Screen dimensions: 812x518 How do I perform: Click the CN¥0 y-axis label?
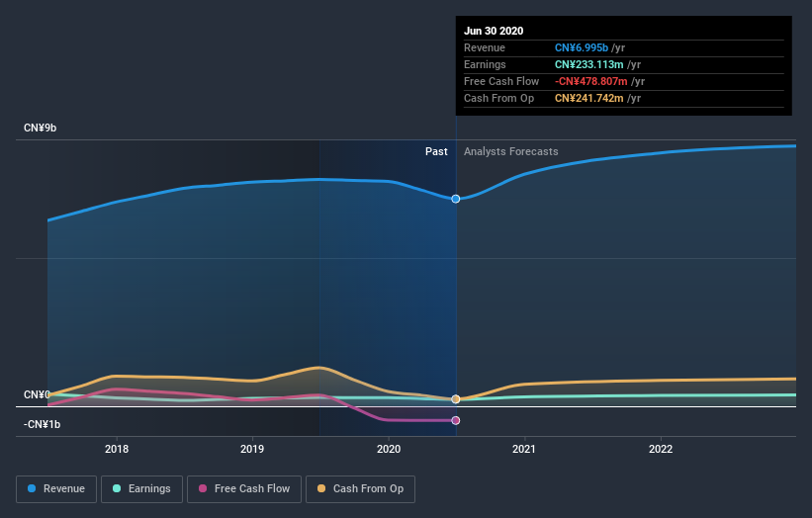37,394
